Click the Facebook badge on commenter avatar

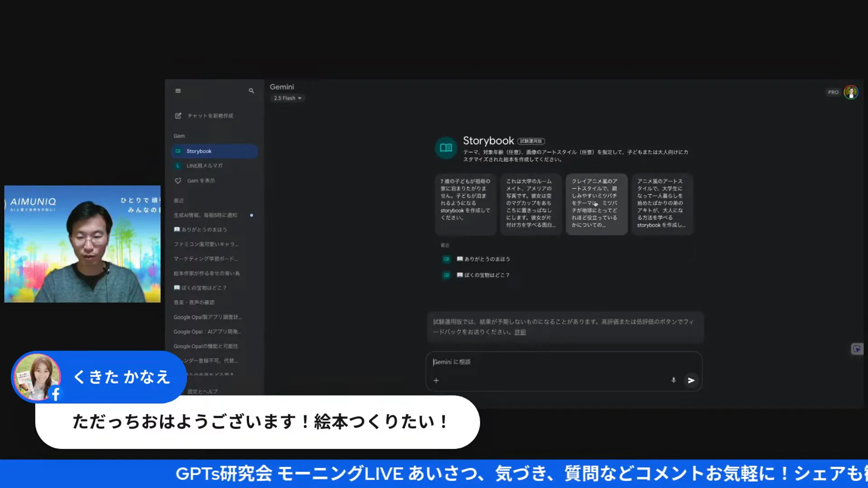point(56,394)
